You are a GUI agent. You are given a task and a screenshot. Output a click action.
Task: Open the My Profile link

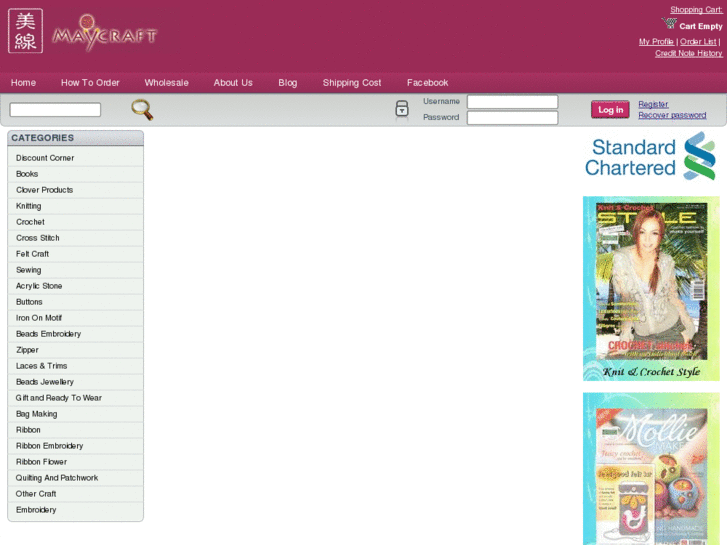tap(656, 42)
